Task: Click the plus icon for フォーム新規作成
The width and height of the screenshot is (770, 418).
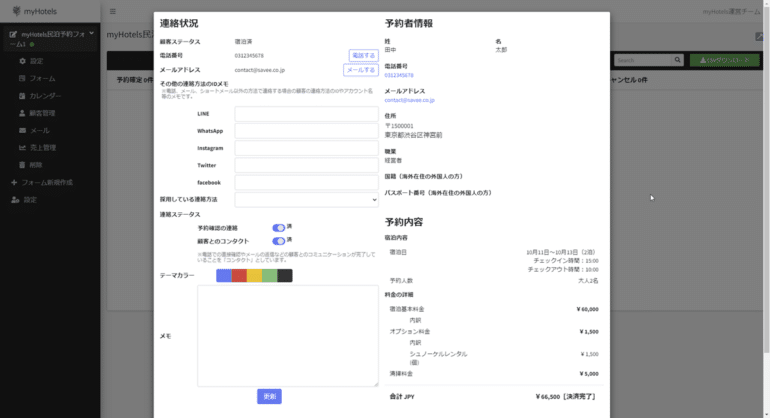Action: coord(14,182)
